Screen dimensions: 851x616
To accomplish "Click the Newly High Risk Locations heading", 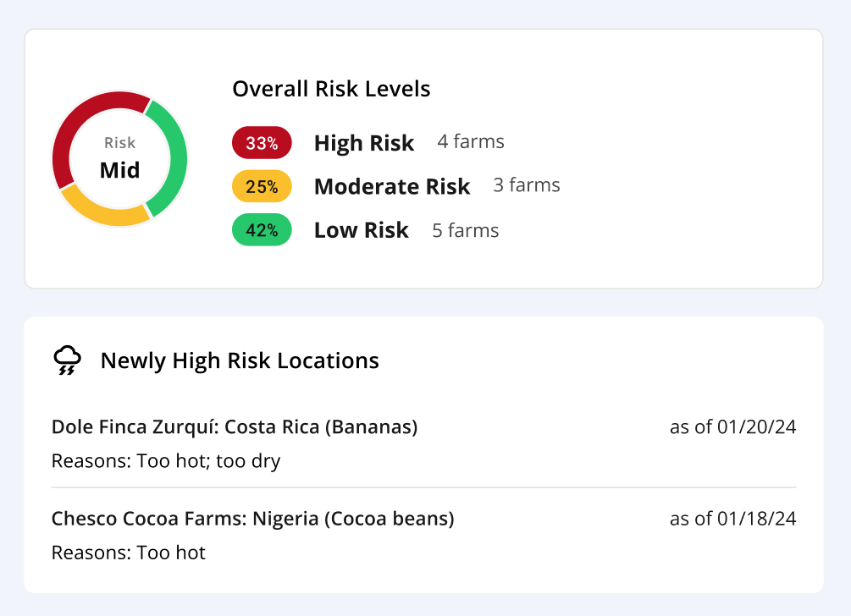I will point(240,360).
